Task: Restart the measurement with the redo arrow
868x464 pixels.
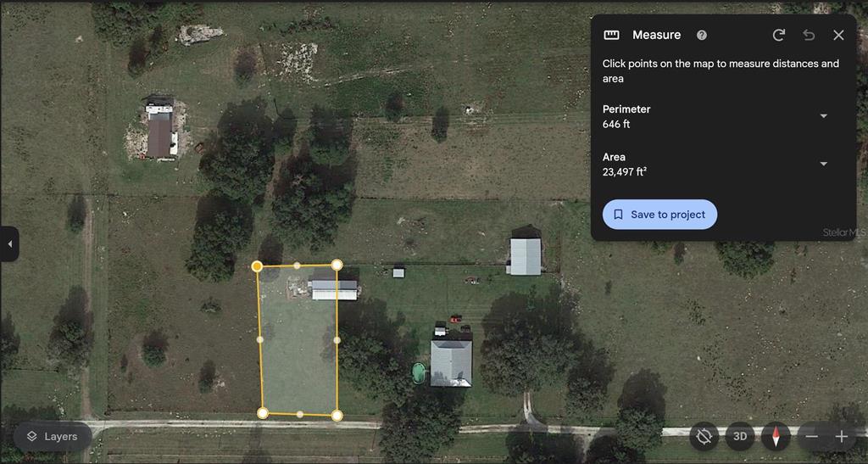Action: click(x=779, y=35)
